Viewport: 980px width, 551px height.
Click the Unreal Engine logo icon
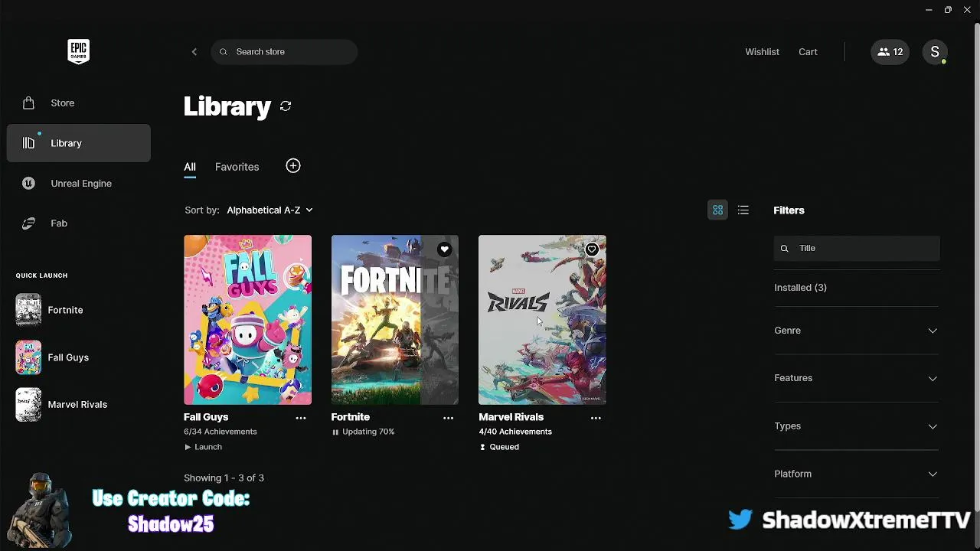pos(28,184)
